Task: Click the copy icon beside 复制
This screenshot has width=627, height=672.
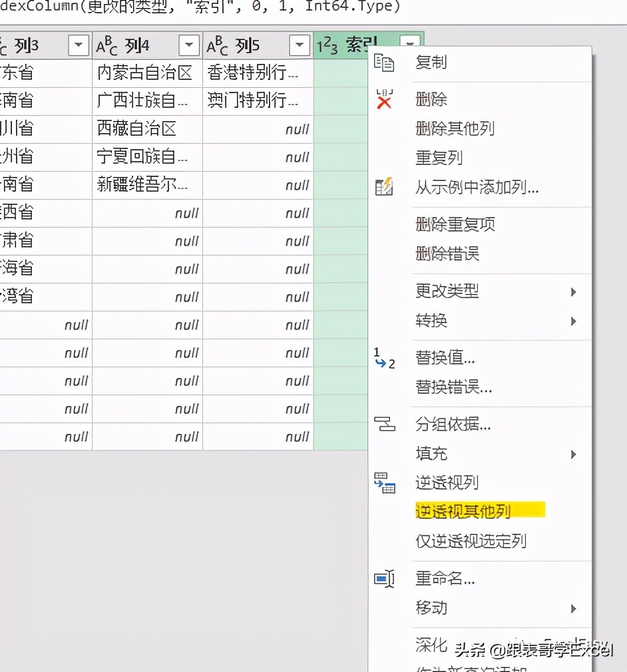Action: tap(384, 63)
